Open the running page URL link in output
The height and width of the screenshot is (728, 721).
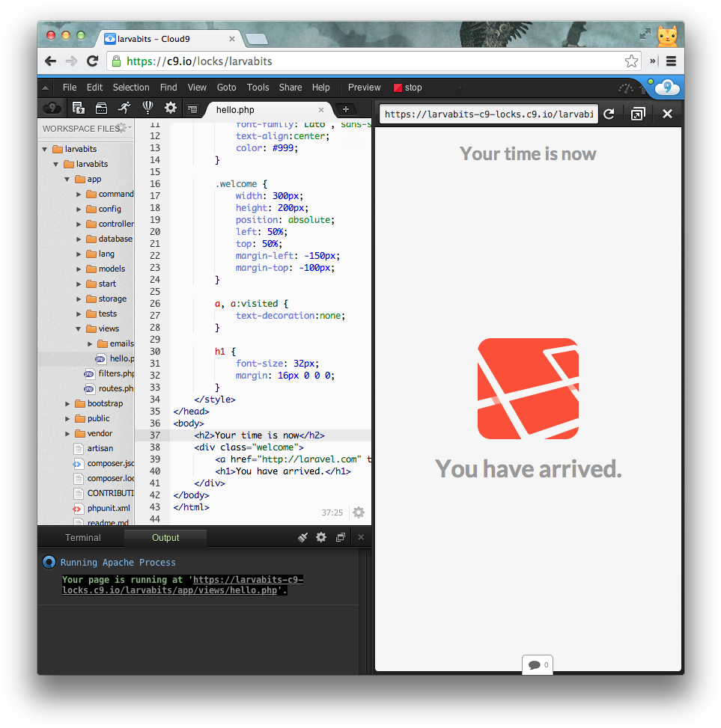[183, 585]
